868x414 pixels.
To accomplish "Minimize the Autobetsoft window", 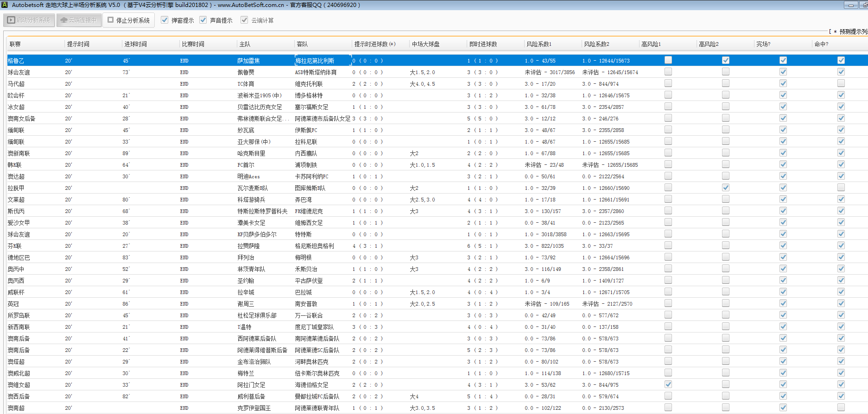I will [x=851, y=5].
